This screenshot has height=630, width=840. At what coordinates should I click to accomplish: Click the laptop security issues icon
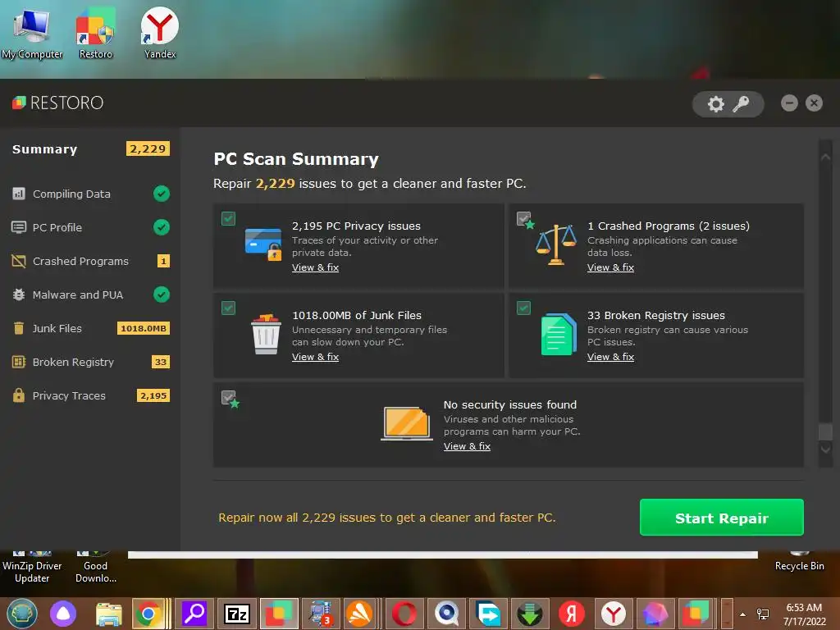coord(407,423)
